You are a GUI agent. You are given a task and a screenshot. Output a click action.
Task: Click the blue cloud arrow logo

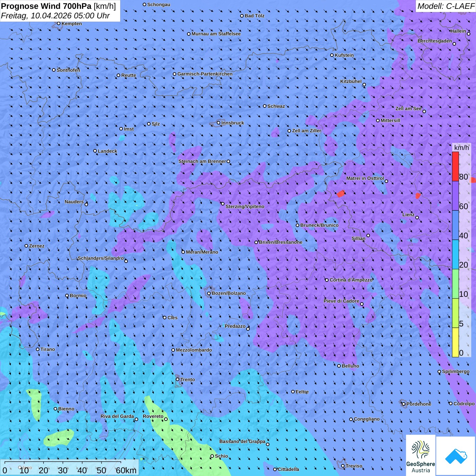[x=456, y=456]
